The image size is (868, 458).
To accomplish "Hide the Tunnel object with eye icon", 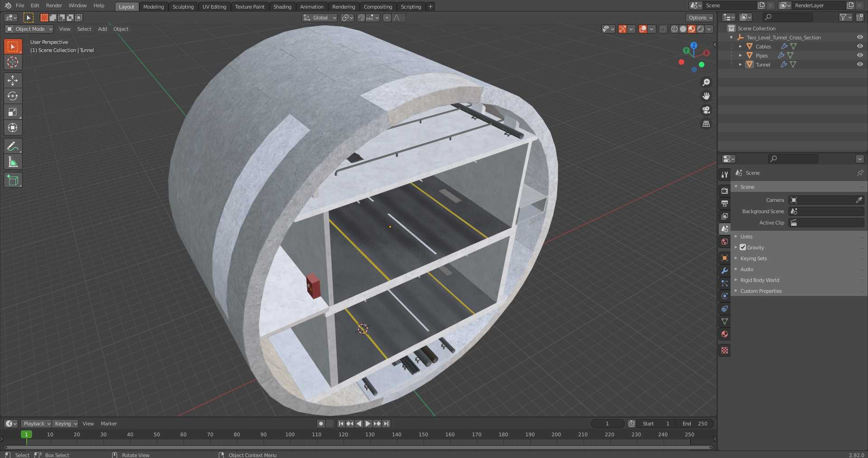I will [860, 64].
